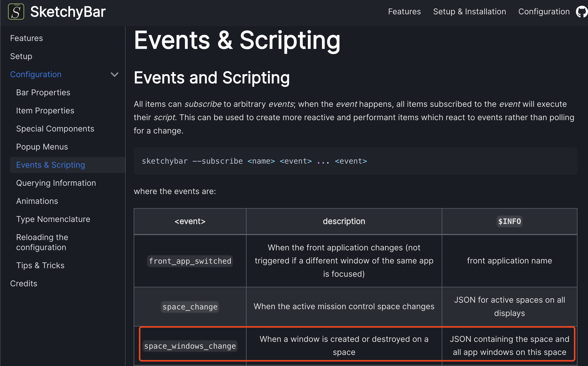Click the SketchyBar S logo icon
588x366 pixels.
(16, 12)
